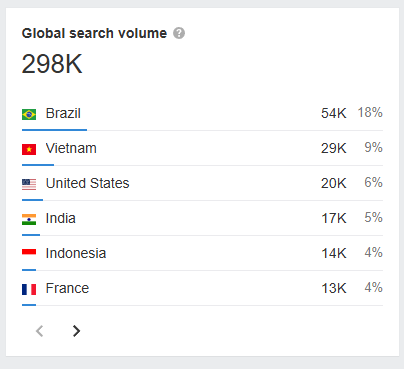Click the Vietnam flag icon
Screen dimensions: 404x369
coord(29,149)
